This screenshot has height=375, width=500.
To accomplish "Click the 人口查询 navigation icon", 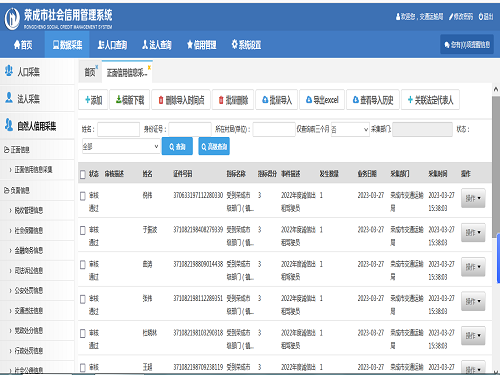I will tap(101, 44).
